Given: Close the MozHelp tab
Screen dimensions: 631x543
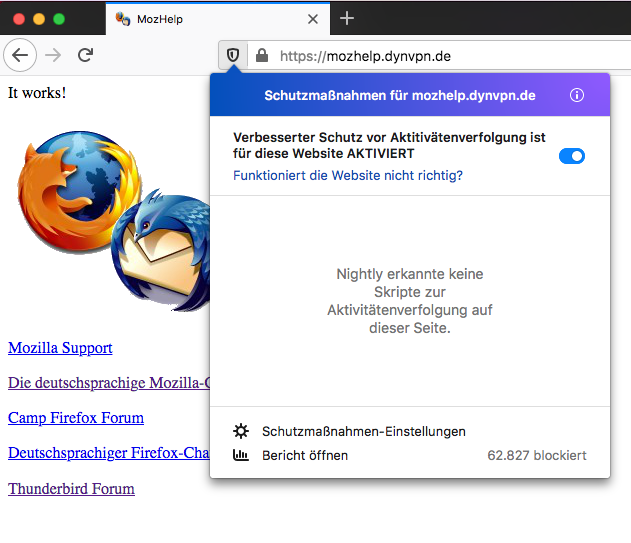Looking at the screenshot, I should [x=313, y=19].
